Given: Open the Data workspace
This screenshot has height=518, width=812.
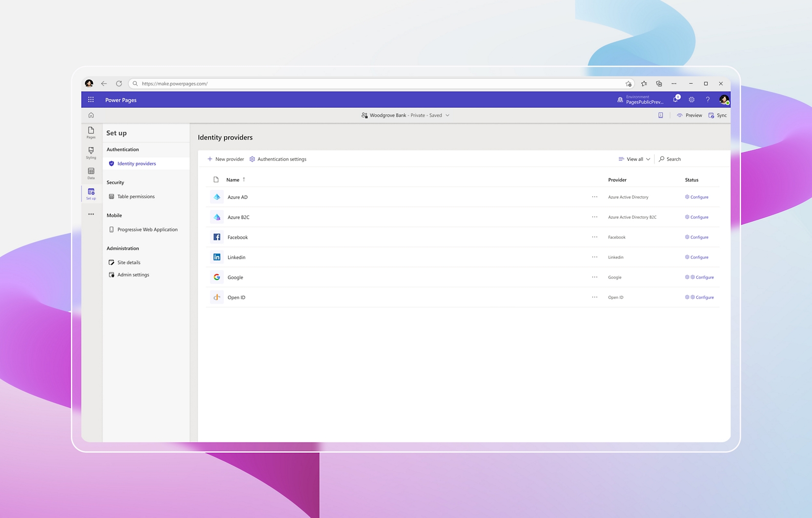Looking at the screenshot, I should click(x=91, y=173).
